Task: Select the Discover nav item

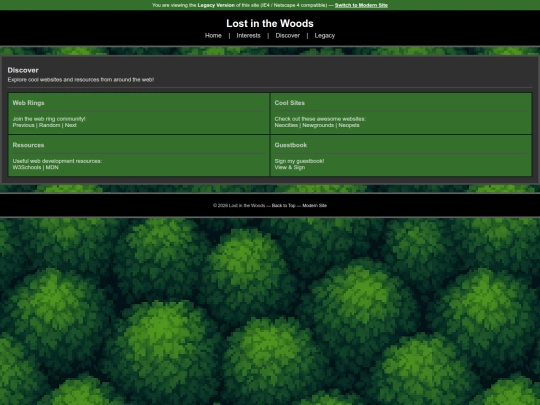Action: [288, 35]
